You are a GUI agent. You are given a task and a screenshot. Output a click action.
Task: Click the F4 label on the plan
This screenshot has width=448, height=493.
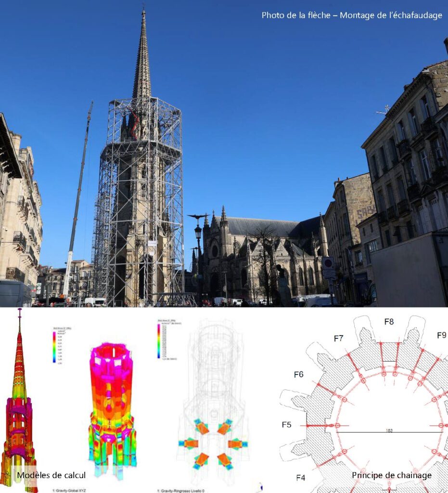coord(301,478)
